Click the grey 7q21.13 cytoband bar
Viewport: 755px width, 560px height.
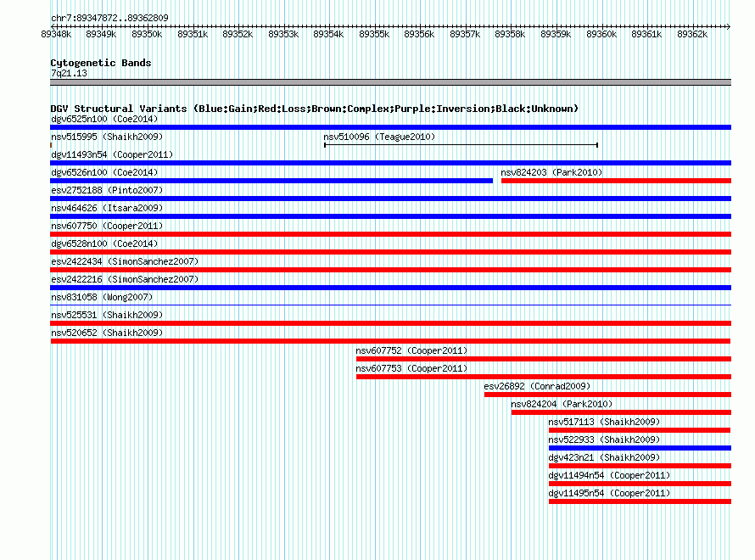pos(390,82)
